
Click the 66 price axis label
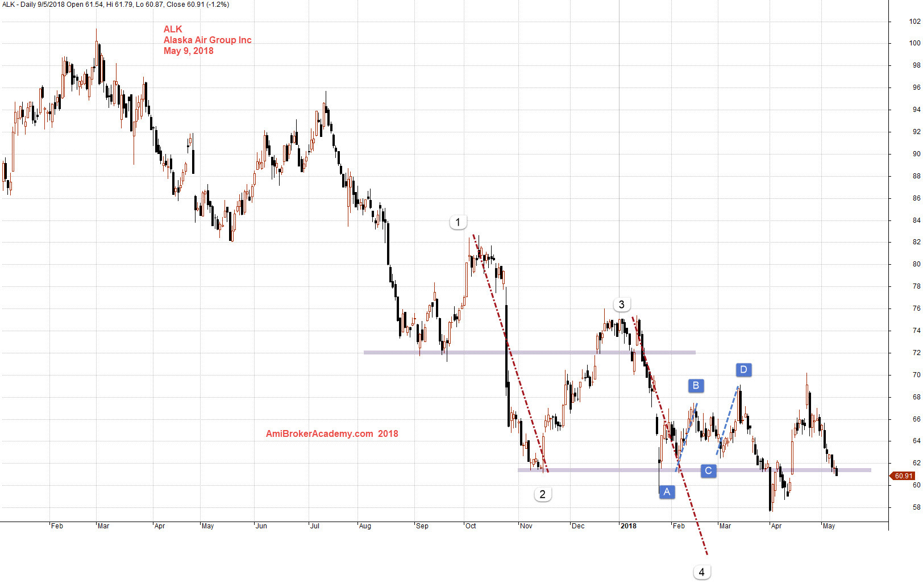pyautogui.click(x=917, y=419)
